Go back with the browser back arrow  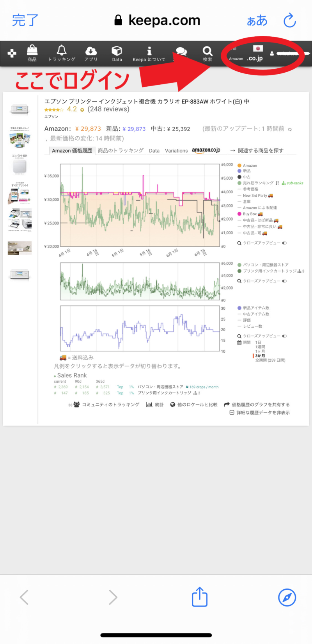pyautogui.click(x=24, y=597)
